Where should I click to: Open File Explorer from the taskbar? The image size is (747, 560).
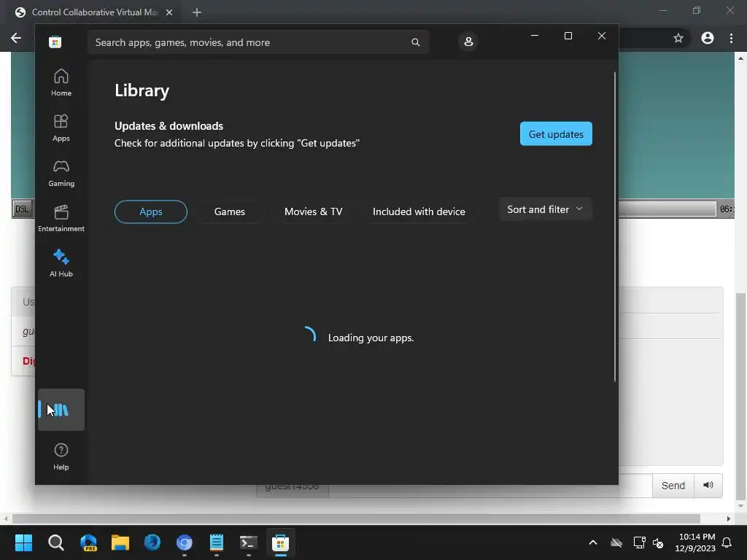(120, 542)
